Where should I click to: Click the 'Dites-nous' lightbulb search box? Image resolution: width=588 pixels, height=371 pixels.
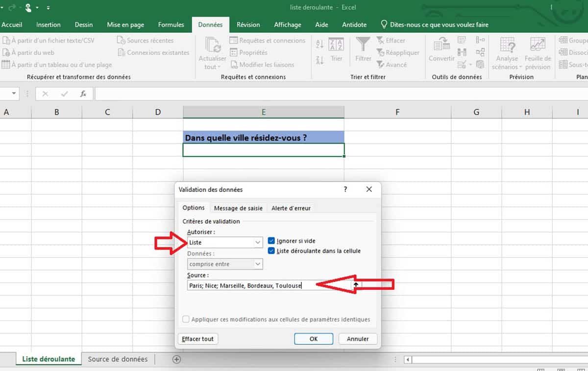point(434,24)
